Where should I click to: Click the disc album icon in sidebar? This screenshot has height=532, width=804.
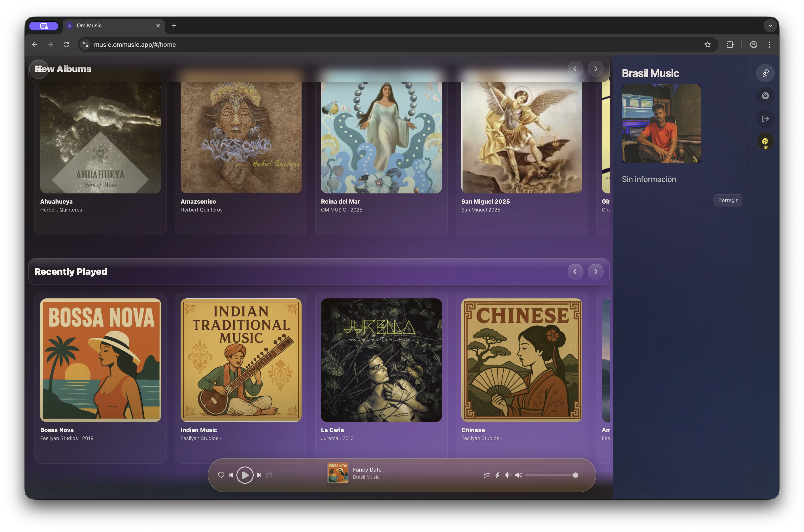click(765, 96)
